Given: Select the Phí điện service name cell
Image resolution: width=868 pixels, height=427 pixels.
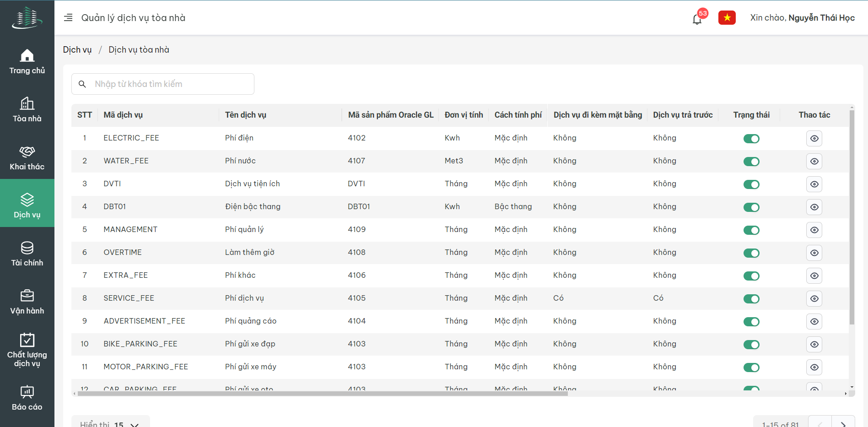Looking at the screenshot, I should [x=239, y=138].
